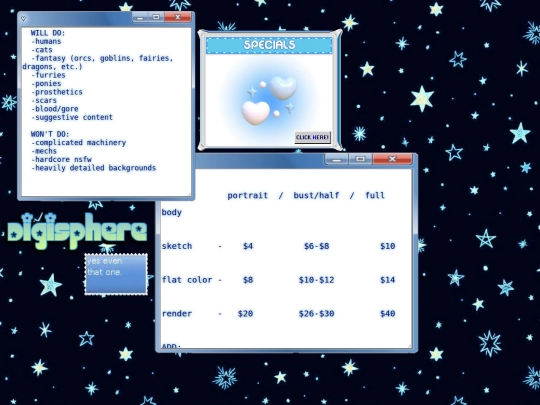Click the render bust price $26-$30

(316, 314)
